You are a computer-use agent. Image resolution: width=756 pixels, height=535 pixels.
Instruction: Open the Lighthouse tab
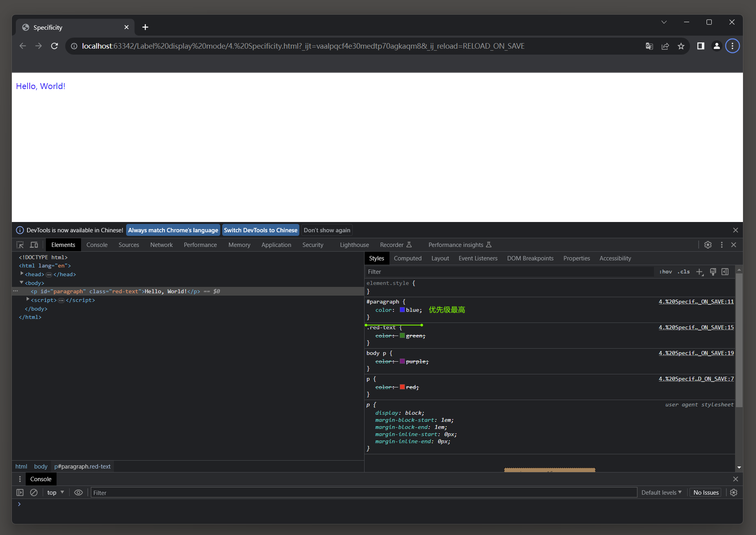point(354,245)
